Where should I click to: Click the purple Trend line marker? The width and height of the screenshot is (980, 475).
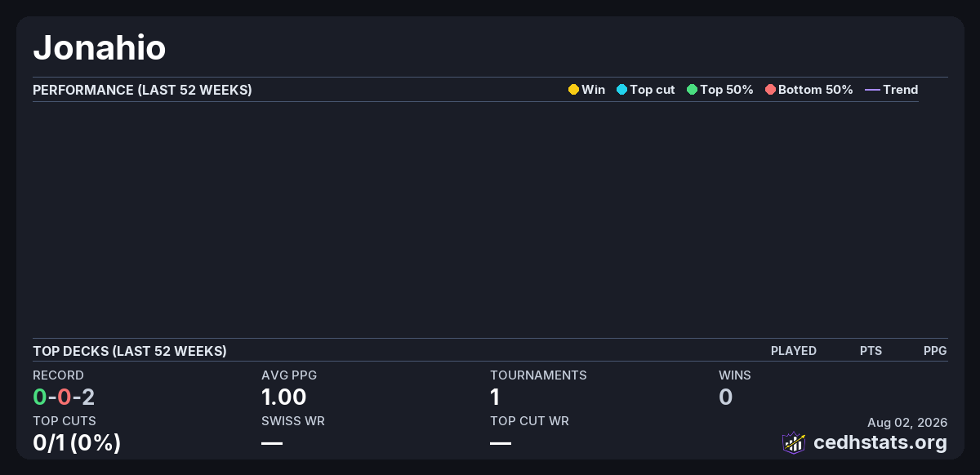pyautogui.click(x=872, y=90)
